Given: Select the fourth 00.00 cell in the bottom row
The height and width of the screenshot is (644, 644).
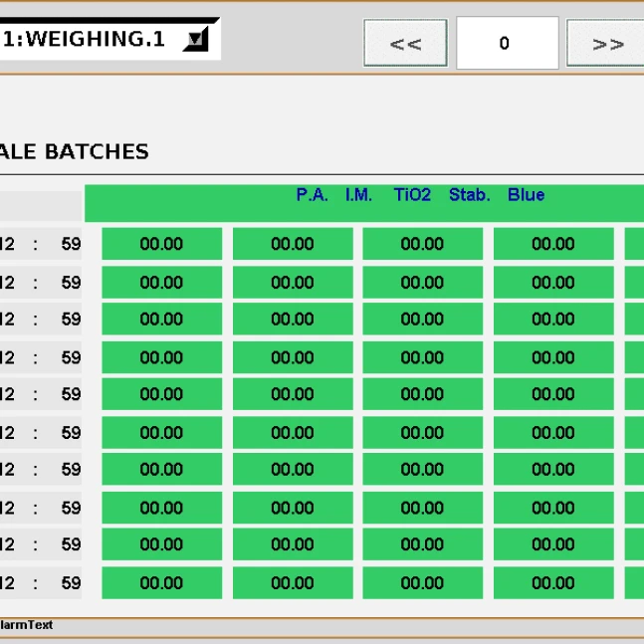Looking at the screenshot, I should point(553,583).
